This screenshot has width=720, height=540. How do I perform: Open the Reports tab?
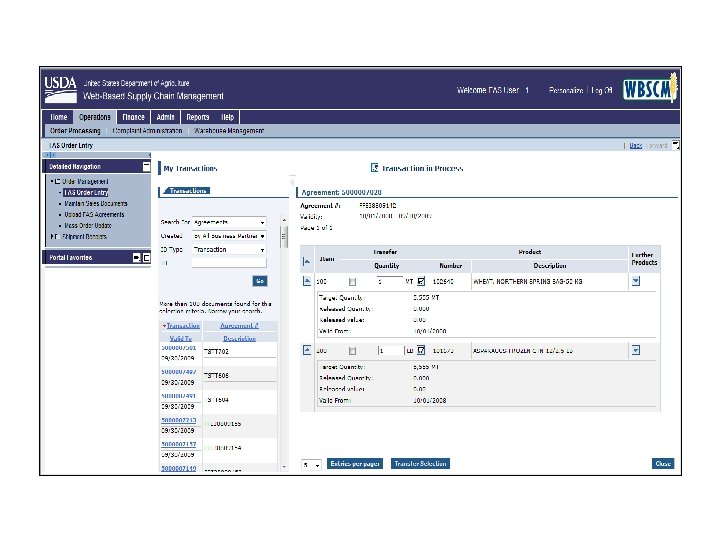[197, 117]
